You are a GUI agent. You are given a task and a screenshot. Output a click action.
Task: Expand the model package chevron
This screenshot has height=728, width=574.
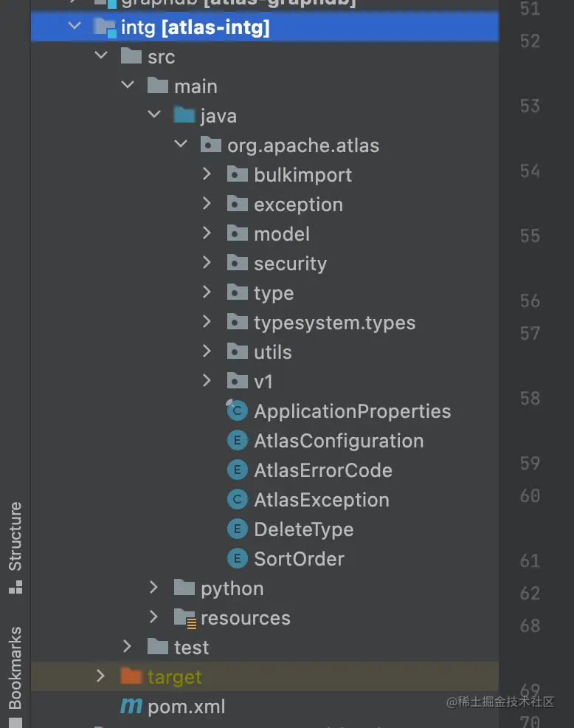pos(207,233)
